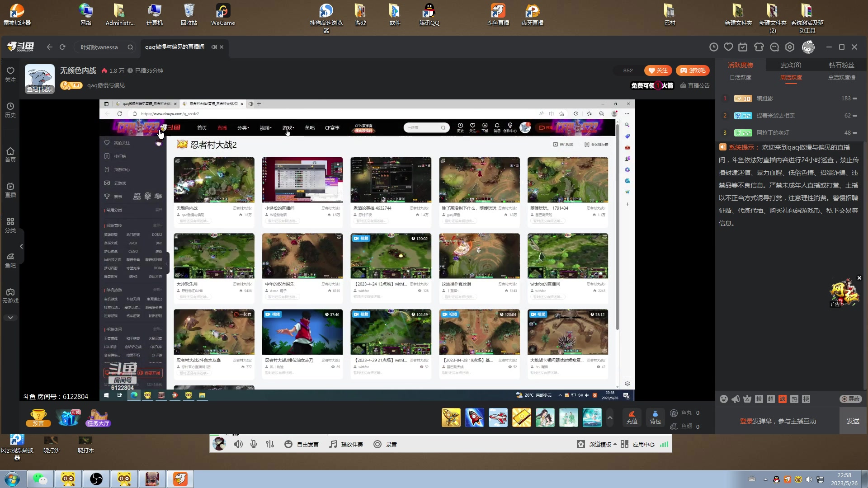Screen dimensions: 868x488
Task: Click 播放伴奏 play accompaniment
Action: coord(346,444)
